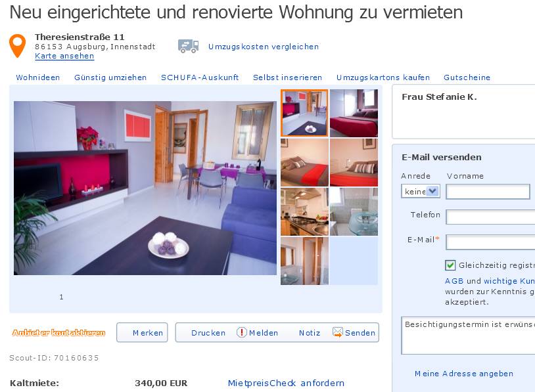Show the glass sink bathroom thumbnail
Viewport: 535px width, 392px height.
tap(354, 211)
